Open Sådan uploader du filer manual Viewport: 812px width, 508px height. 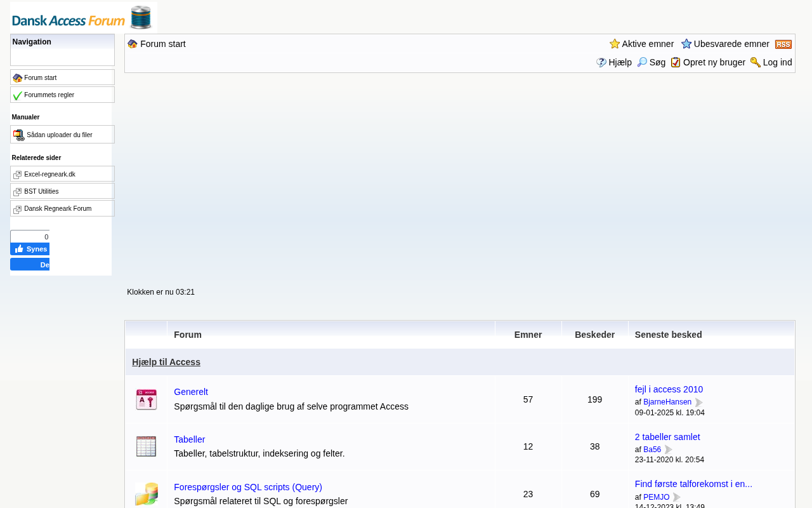(59, 135)
